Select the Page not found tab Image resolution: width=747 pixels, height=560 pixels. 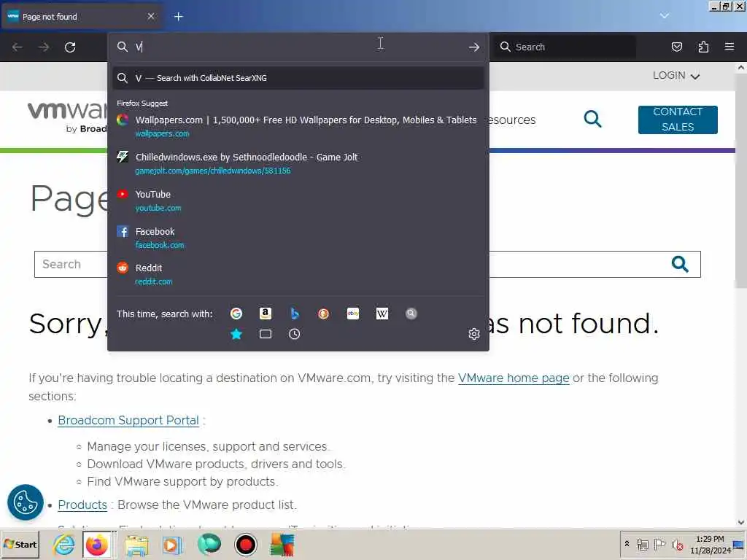[x=82, y=17]
